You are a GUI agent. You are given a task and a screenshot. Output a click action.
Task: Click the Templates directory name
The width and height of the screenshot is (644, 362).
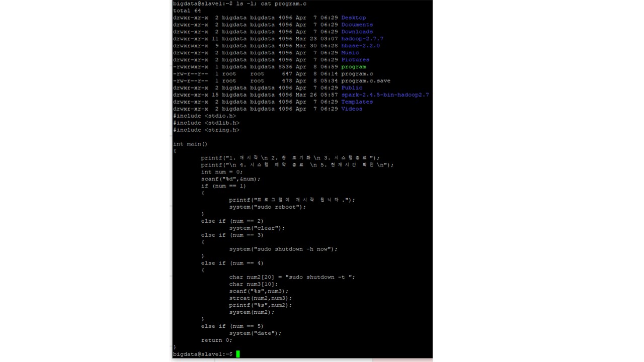[357, 102]
